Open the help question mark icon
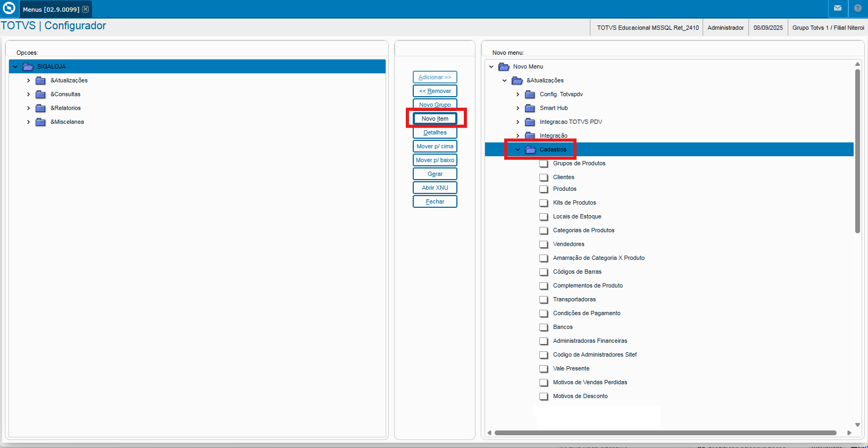 click(858, 9)
